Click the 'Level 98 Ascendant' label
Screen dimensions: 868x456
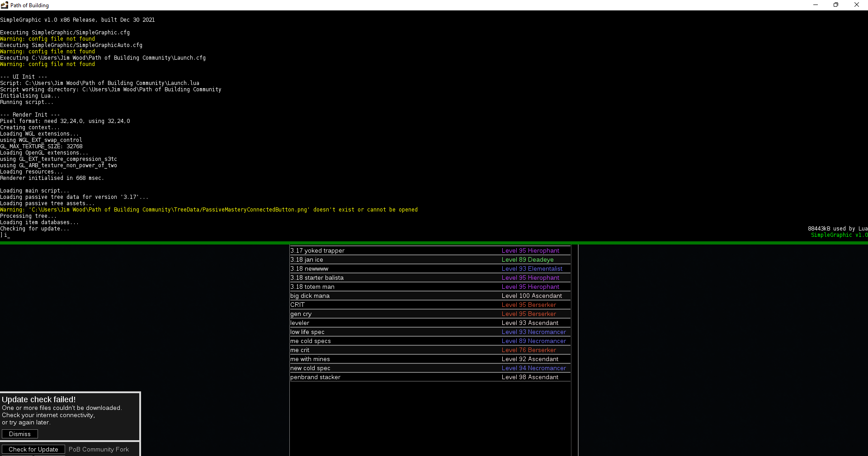coord(530,377)
